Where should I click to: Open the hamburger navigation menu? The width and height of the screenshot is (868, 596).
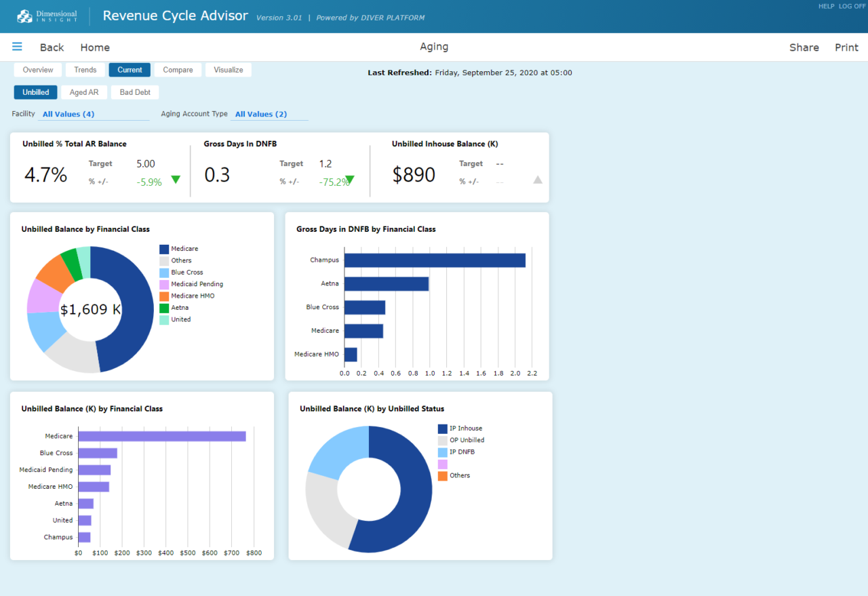(17, 47)
